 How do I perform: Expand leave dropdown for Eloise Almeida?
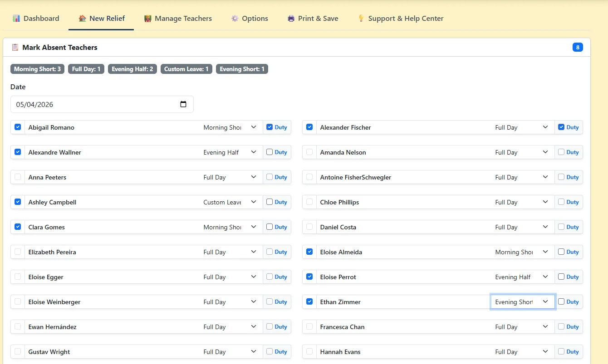[523, 252]
